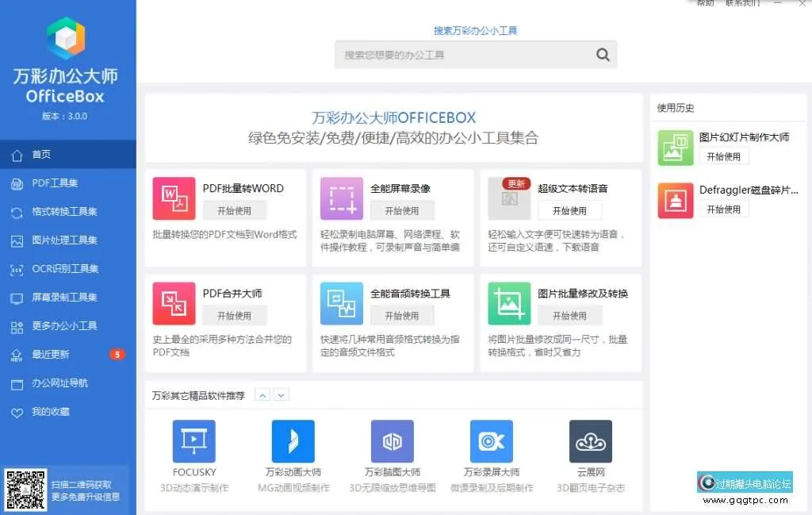Viewport: 812px width, 515px height.
Task: Open the 全能音频转换工具 audio converter icon
Action: [341, 303]
